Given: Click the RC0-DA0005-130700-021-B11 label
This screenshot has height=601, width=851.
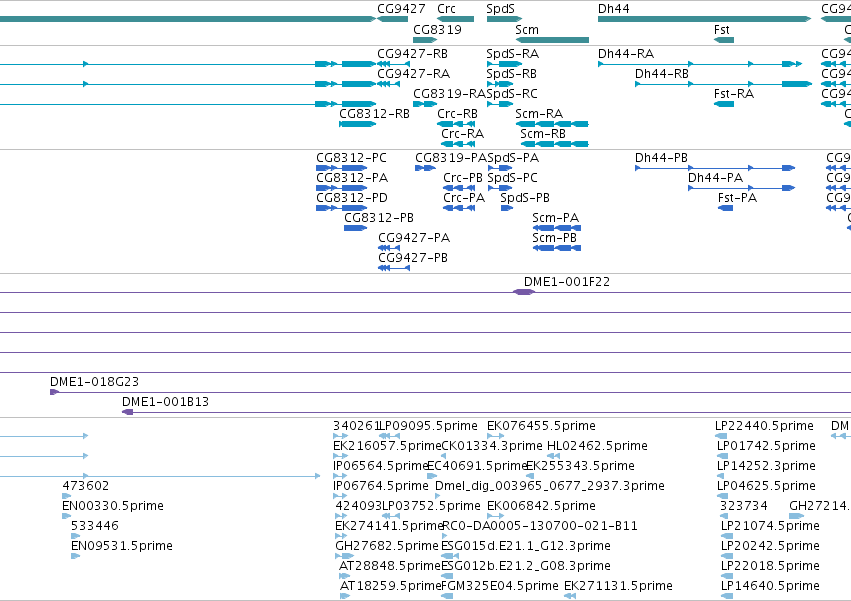Looking at the screenshot, I should pyautogui.click(x=540, y=527).
